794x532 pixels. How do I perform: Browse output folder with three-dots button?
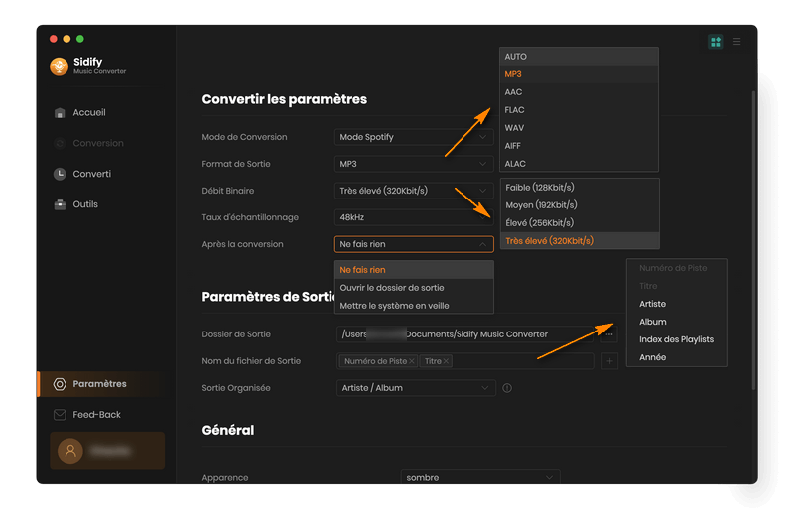point(608,334)
